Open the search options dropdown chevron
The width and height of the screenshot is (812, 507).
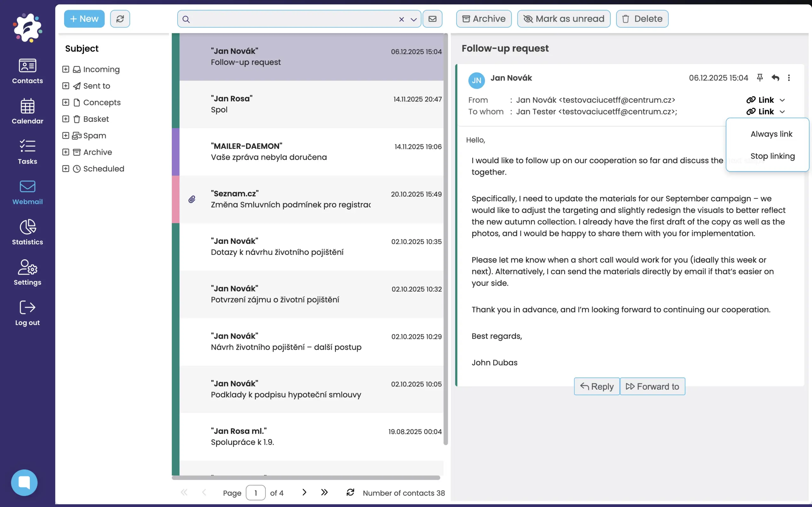(x=414, y=19)
